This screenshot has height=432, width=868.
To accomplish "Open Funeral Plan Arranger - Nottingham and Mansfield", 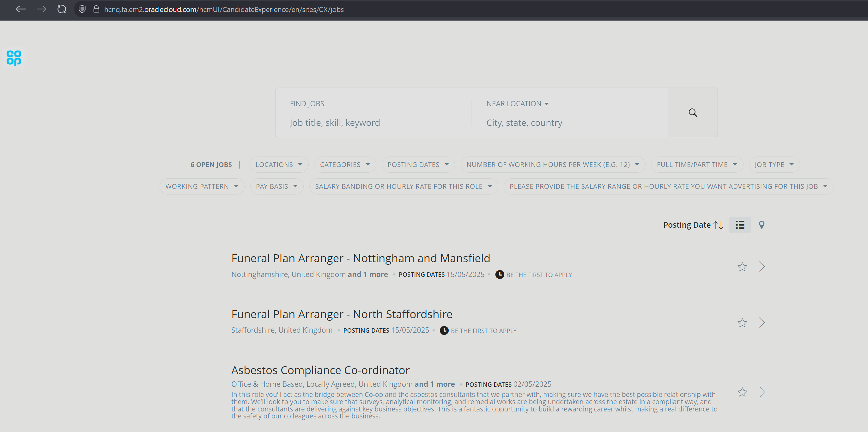I will 361,258.
